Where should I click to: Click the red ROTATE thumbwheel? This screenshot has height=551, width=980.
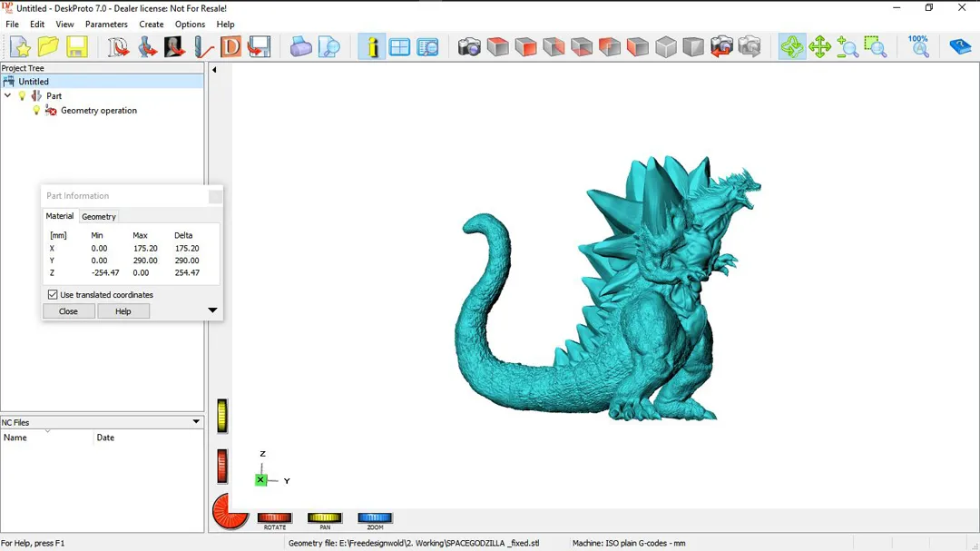275,517
